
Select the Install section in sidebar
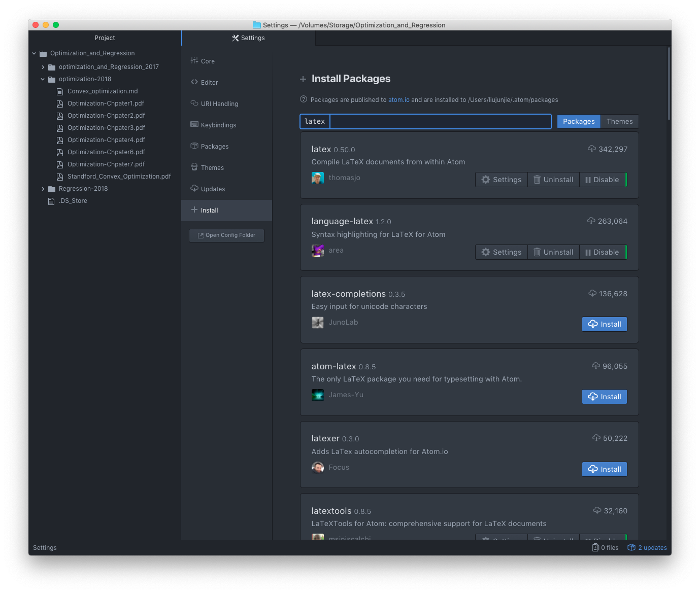tap(227, 211)
